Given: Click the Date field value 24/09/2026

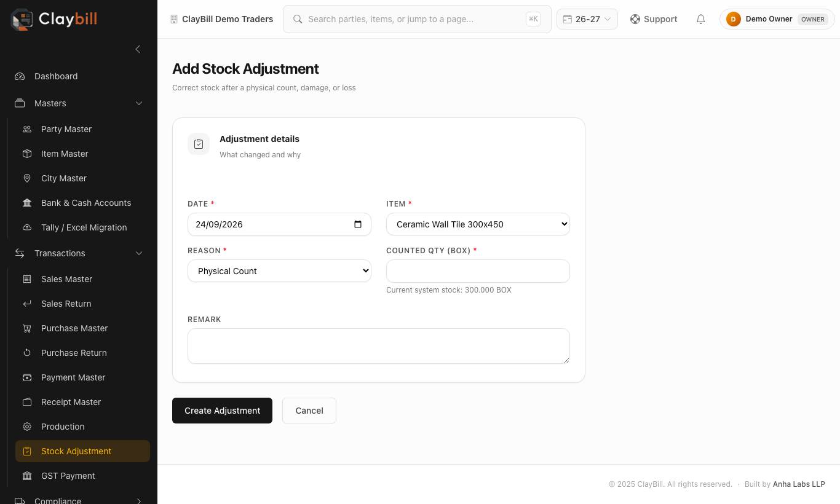Looking at the screenshot, I should click(219, 224).
